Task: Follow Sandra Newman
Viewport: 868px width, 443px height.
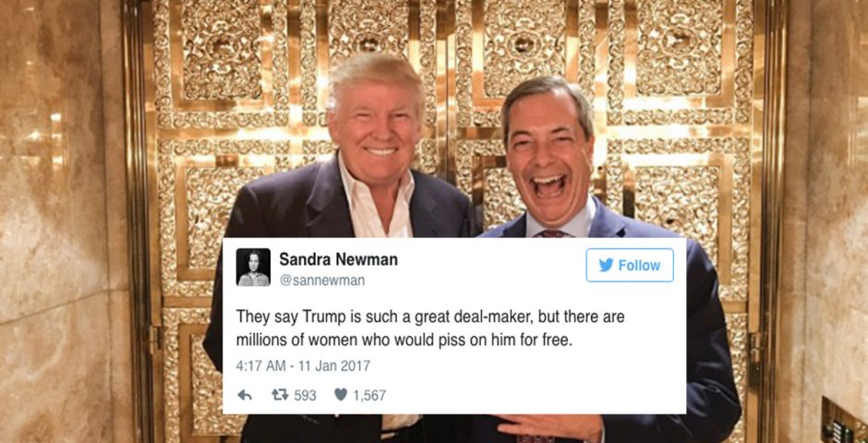Action: pyautogui.click(x=630, y=266)
